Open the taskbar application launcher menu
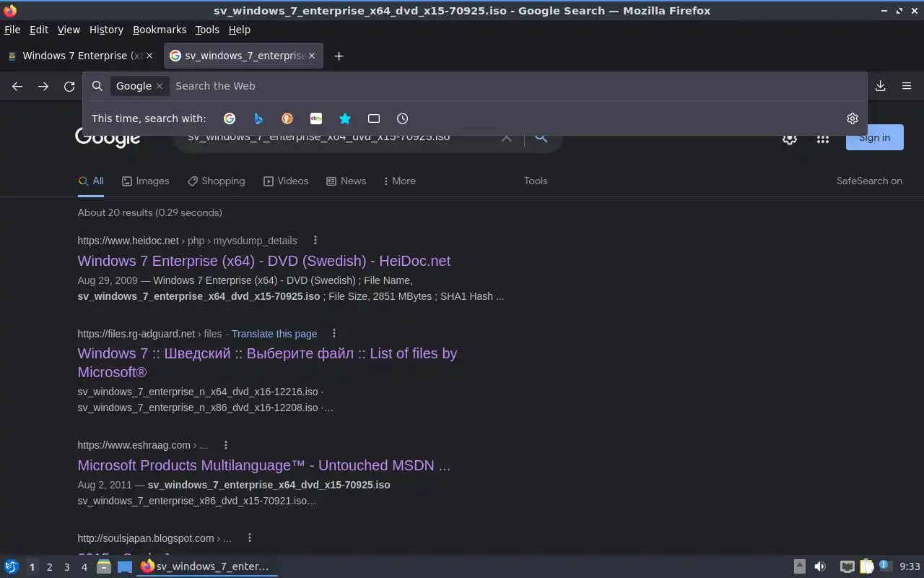The image size is (924, 578). pos(12,566)
